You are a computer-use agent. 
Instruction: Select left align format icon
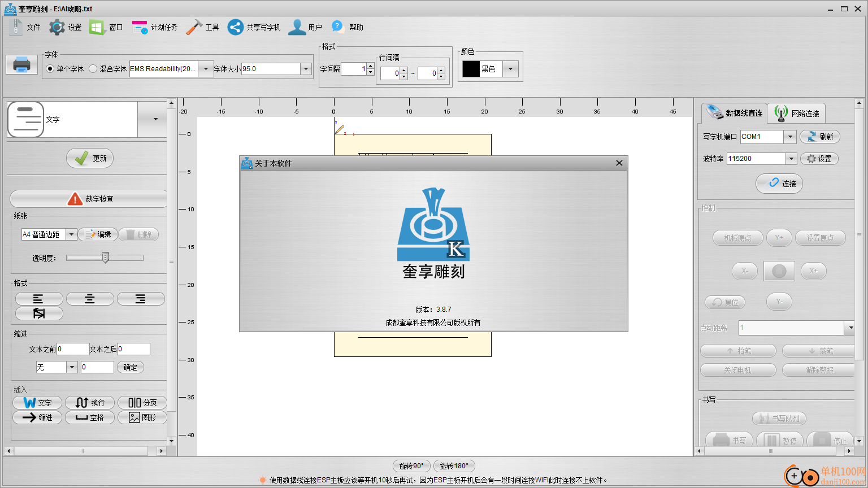(x=39, y=299)
